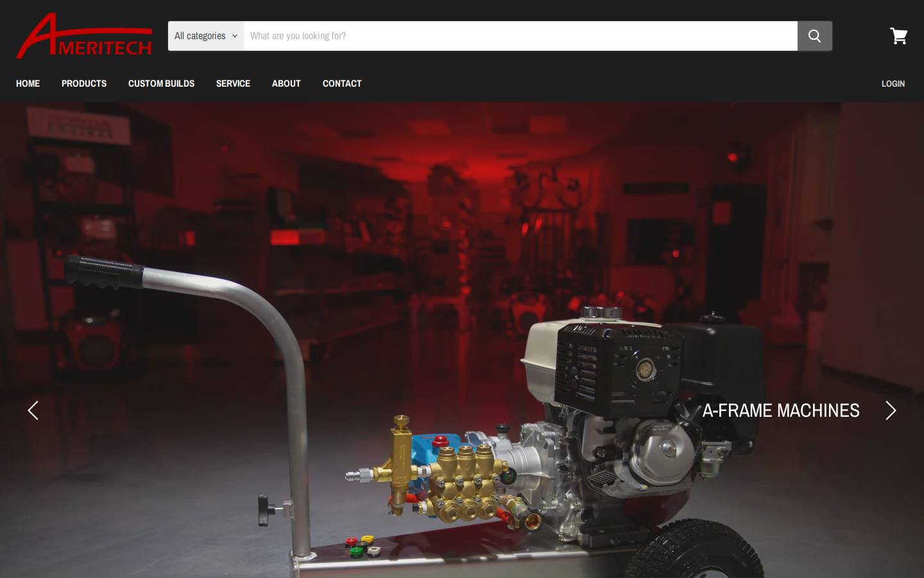Open the Custom Builds page
The image size is (924, 578).
click(161, 83)
